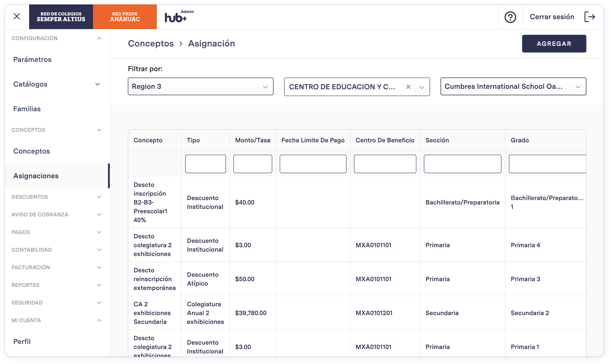Click the Sección filter field
The image size is (611, 364).
click(x=462, y=164)
